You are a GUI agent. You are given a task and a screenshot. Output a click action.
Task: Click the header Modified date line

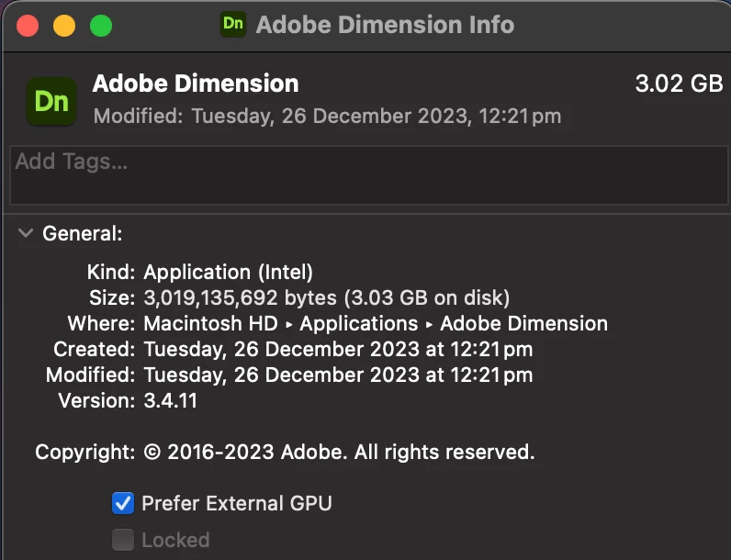tap(327, 117)
